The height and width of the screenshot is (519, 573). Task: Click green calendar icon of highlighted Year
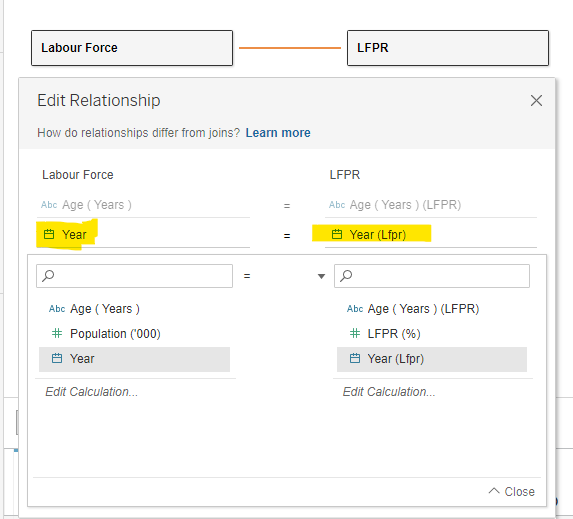(49, 234)
